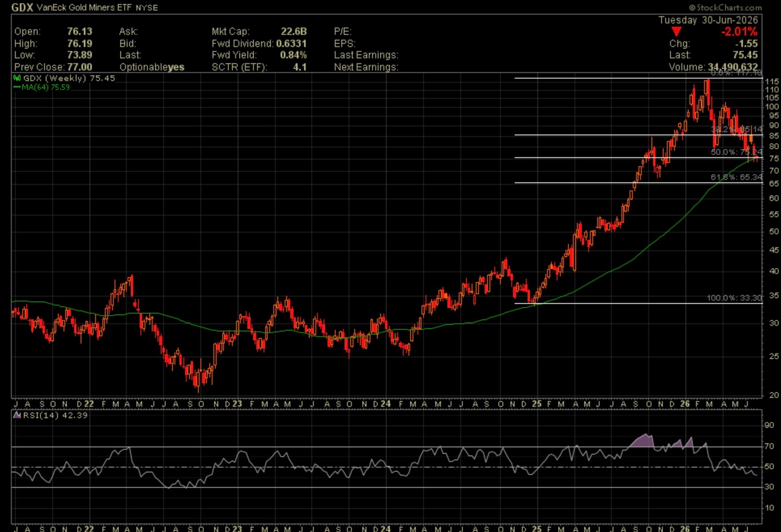This screenshot has height=532, width=781.
Task: Click the 115 price axis label
Action: click(772, 82)
